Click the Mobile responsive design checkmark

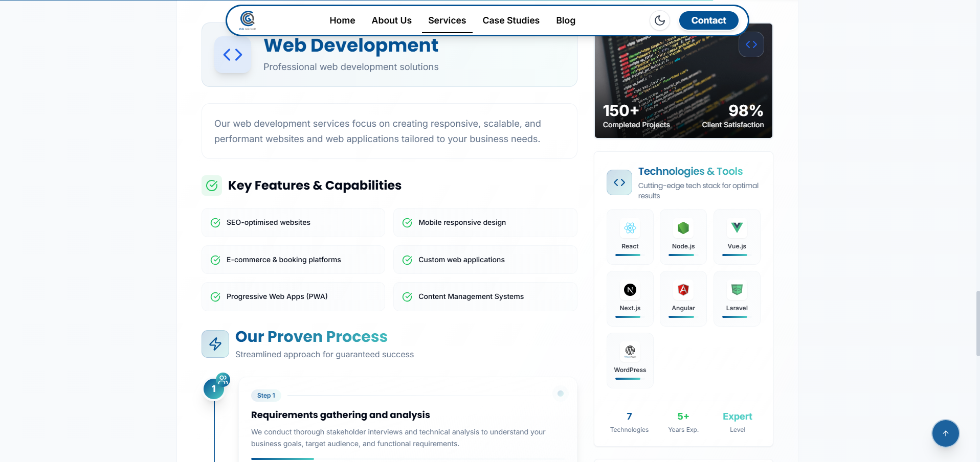tap(407, 223)
